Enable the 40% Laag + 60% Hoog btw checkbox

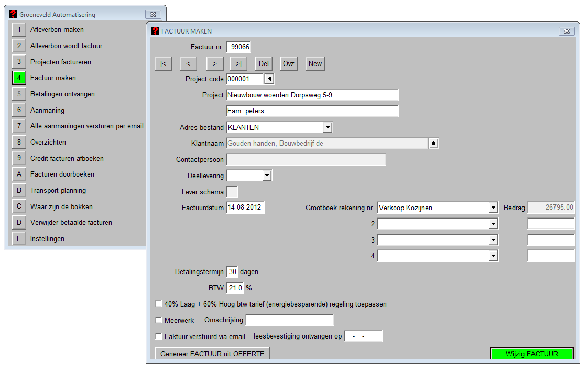159,304
